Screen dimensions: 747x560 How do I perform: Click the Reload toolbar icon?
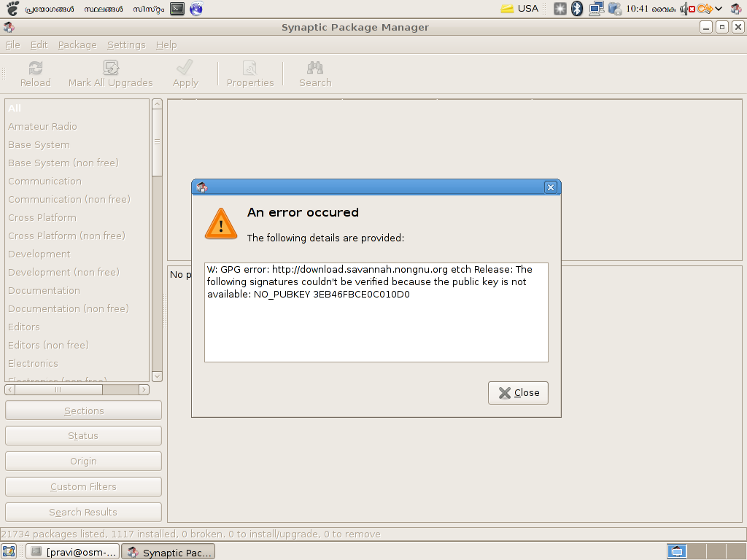click(x=35, y=69)
